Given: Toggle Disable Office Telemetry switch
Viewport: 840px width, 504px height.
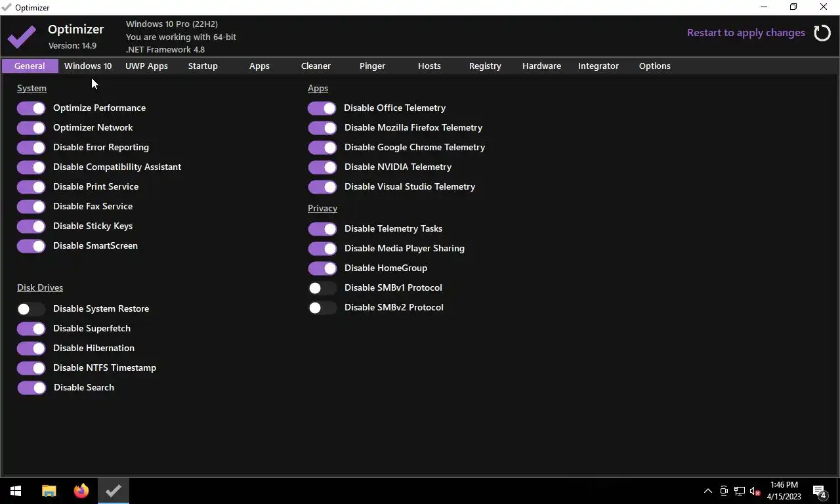Looking at the screenshot, I should (322, 108).
